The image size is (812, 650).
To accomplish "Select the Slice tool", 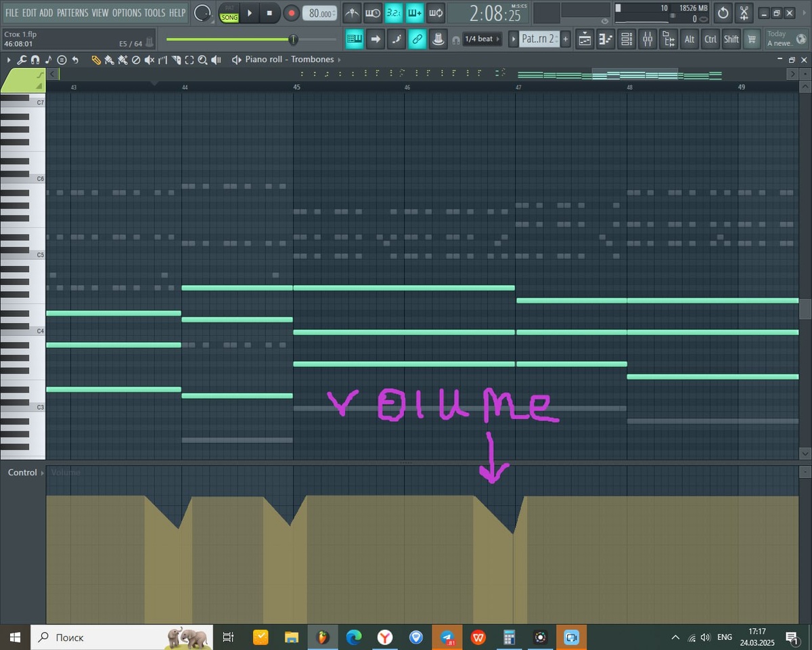I will coord(176,60).
